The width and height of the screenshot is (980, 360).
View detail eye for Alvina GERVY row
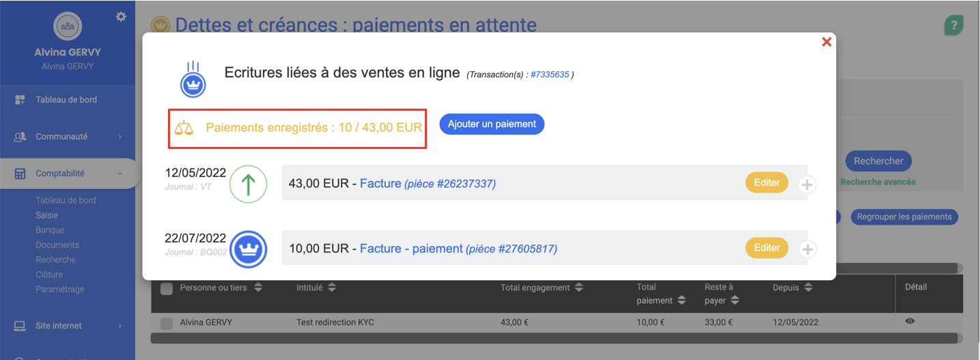(910, 321)
